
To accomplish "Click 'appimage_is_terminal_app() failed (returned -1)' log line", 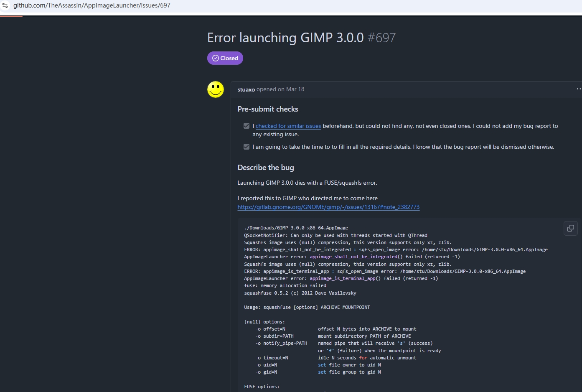I will click(x=341, y=279).
